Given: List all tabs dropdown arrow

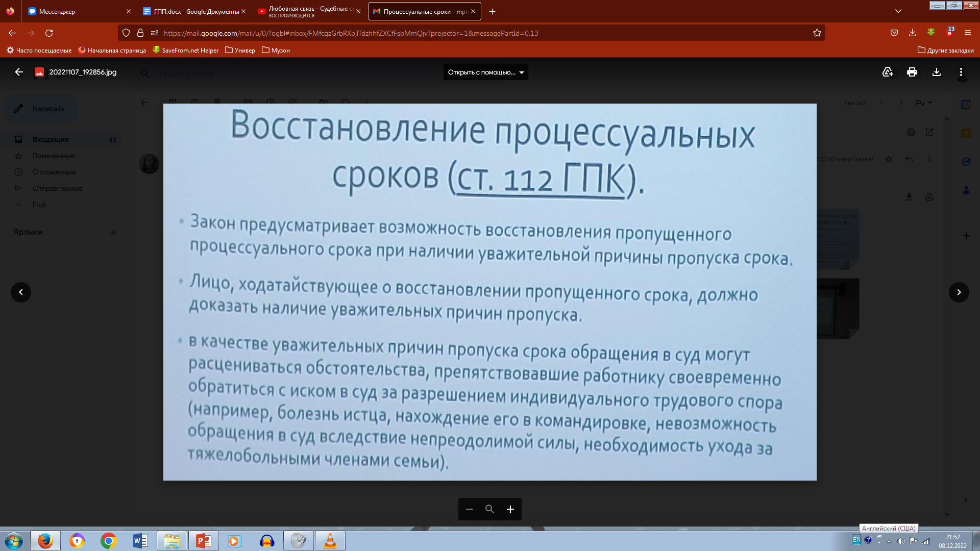Looking at the screenshot, I should point(898,11).
